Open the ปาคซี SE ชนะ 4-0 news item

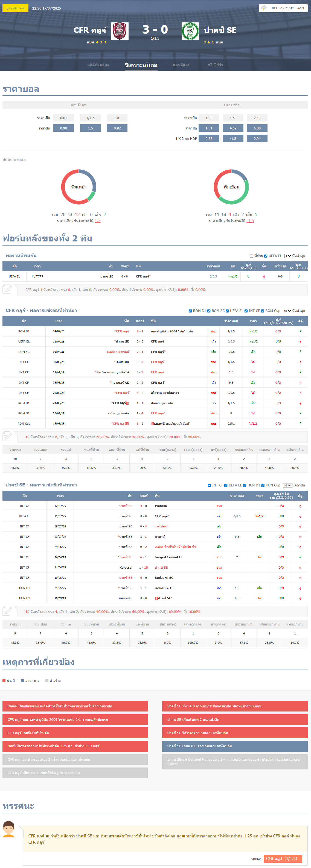coord(235,706)
